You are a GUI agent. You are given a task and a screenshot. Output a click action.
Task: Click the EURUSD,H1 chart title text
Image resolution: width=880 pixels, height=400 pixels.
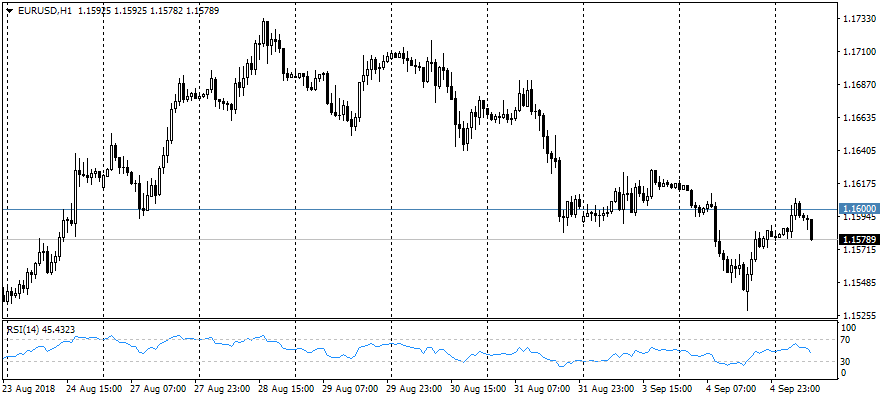(45, 10)
